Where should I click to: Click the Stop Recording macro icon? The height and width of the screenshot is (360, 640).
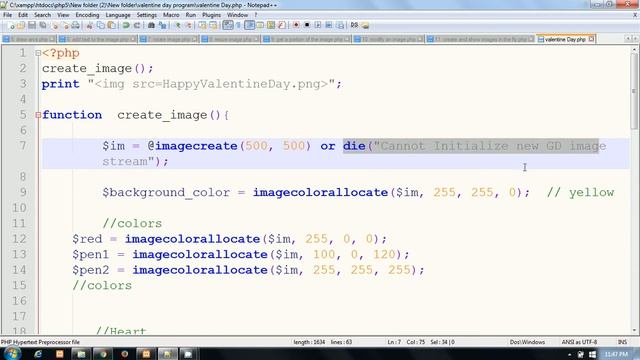[x=307, y=25]
